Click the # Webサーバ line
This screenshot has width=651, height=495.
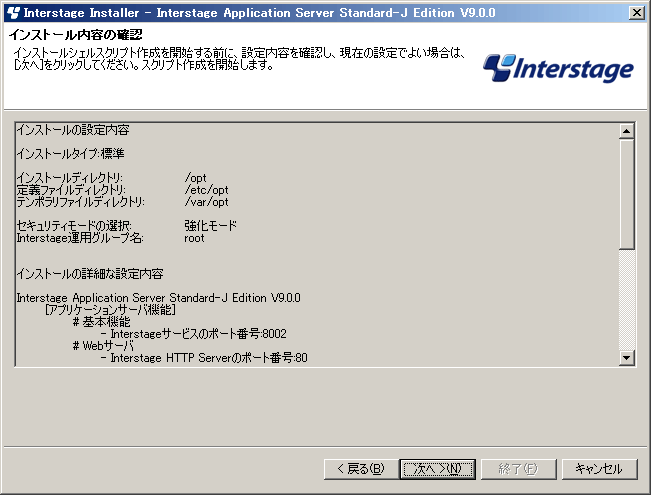click(103, 346)
